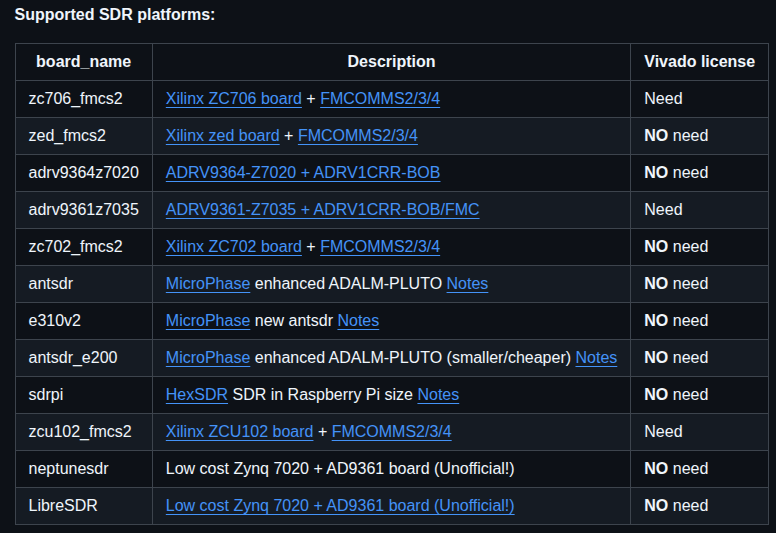The image size is (776, 533).
Task: Open MicroPhase link in antsdr_e200 row
Action: point(208,358)
